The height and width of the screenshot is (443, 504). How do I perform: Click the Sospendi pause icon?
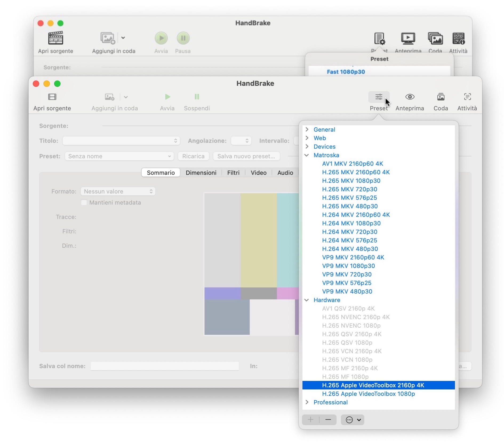click(197, 97)
